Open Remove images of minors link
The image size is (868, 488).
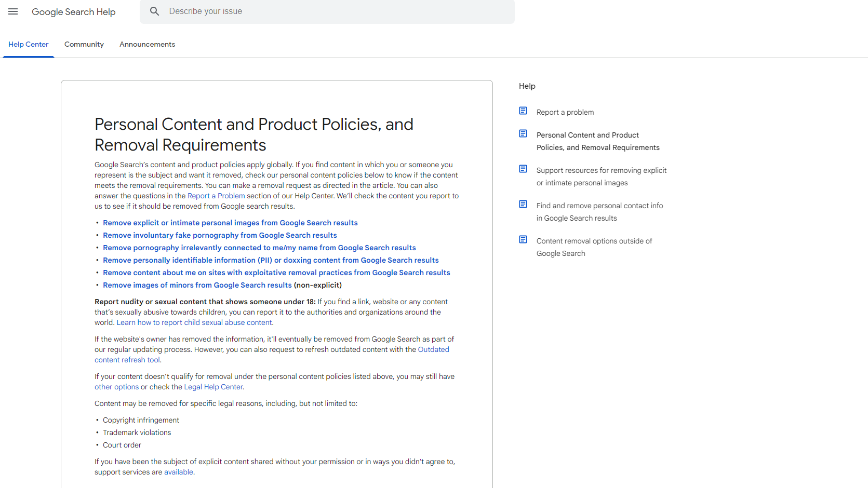pyautogui.click(x=197, y=285)
